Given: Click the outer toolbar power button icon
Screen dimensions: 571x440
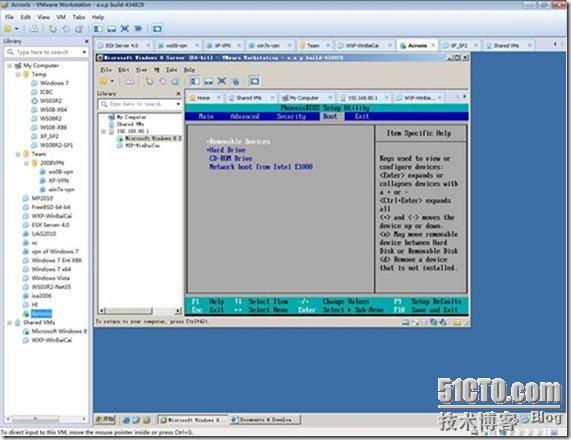Looking at the screenshot, I should 8,29.
